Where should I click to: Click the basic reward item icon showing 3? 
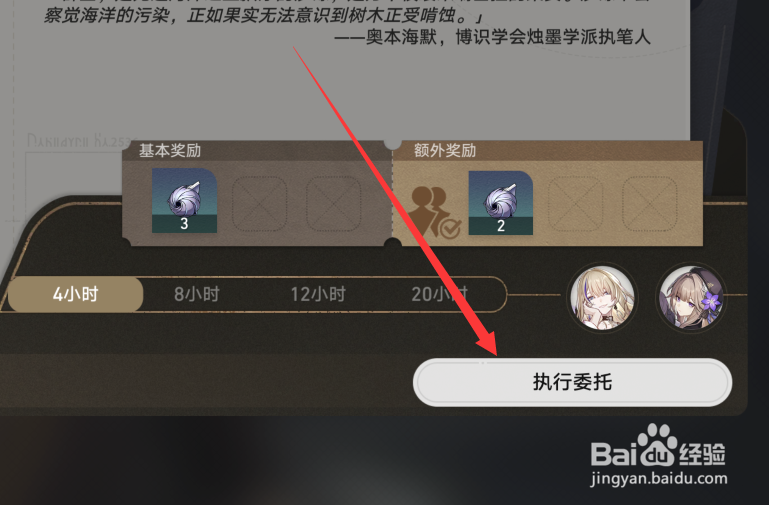tap(184, 201)
